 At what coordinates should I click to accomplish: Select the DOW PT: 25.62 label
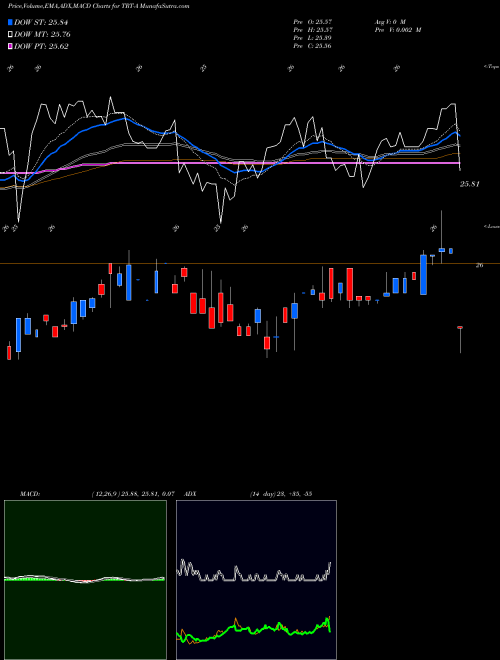tap(41, 47)
